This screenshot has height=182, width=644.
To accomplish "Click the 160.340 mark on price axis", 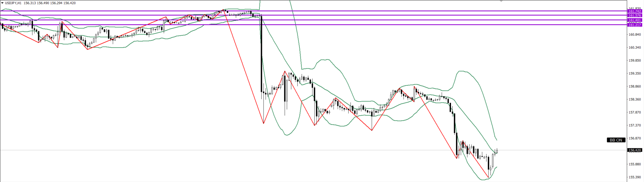I will click(x=634, y=47).
